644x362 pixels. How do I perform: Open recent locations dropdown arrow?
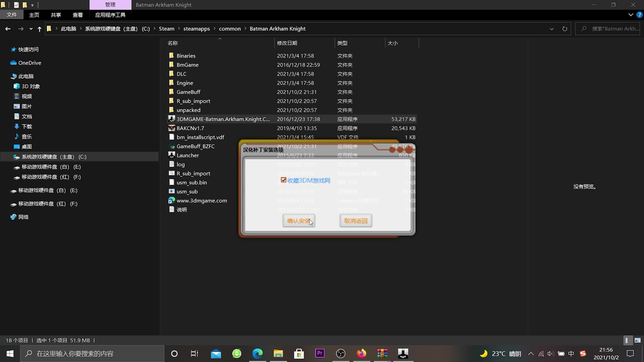pos(31,29)
